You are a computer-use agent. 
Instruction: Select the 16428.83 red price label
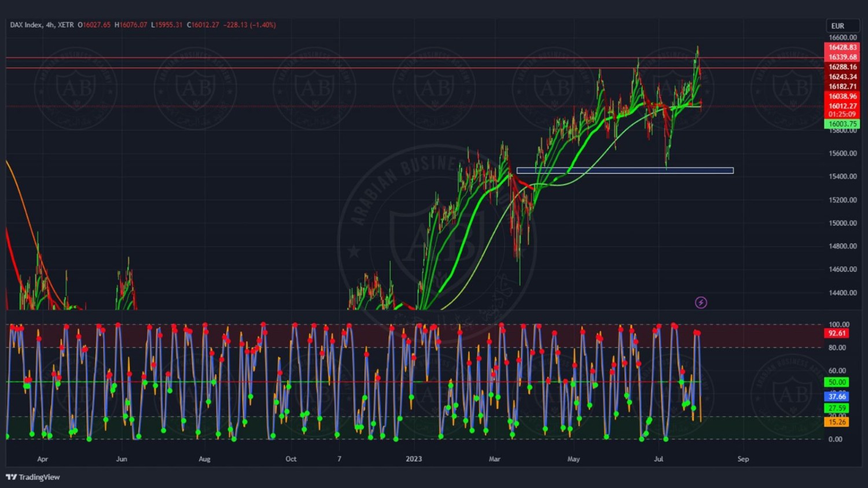[x=842, y=47]
